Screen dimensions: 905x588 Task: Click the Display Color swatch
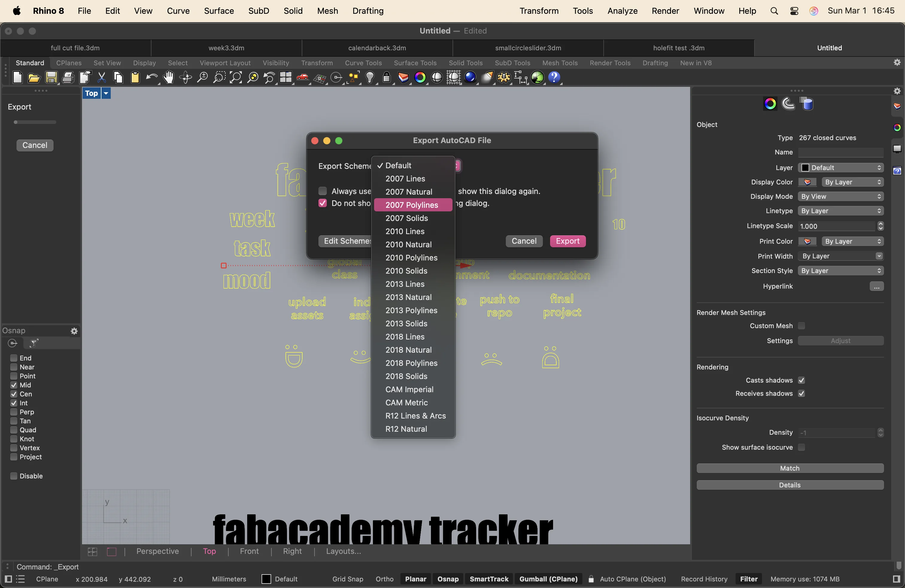pos(807,182)
